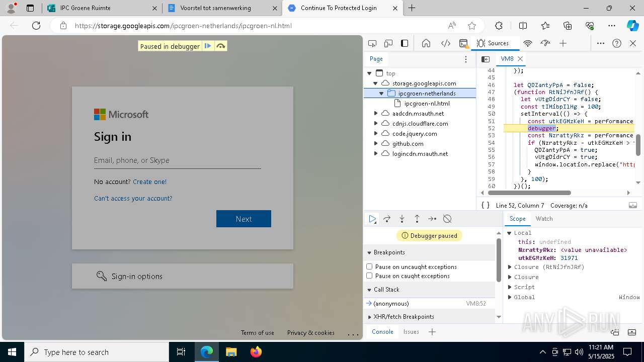Open the Copilot icon in Edge toolbar
The width and height of the screenshot is (644, 362).
coord(633,26)
